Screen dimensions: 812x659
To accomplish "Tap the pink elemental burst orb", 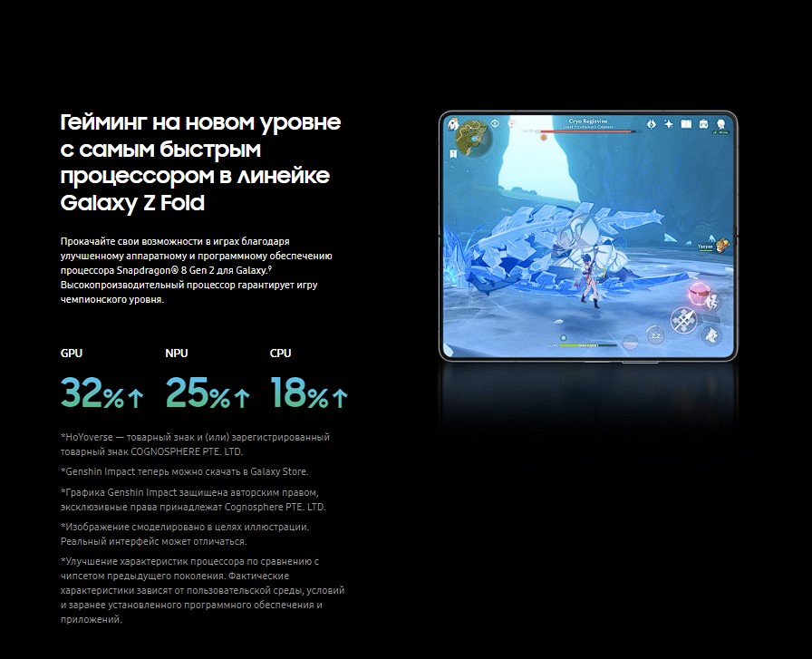I will pos(699,294).
